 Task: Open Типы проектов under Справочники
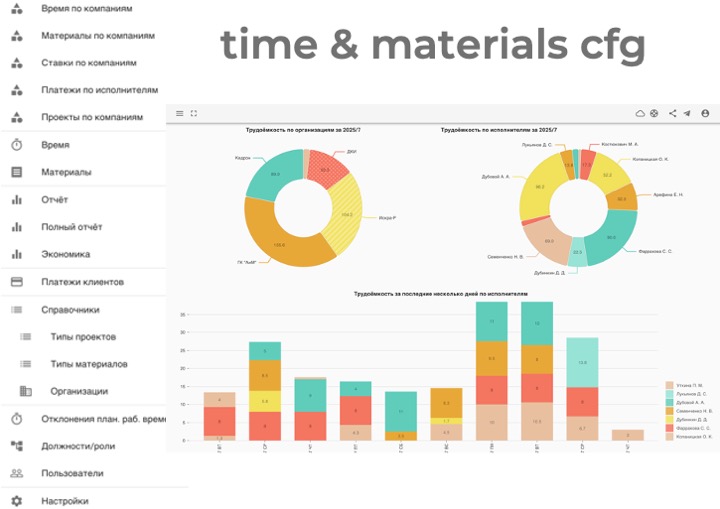(83, 337)
